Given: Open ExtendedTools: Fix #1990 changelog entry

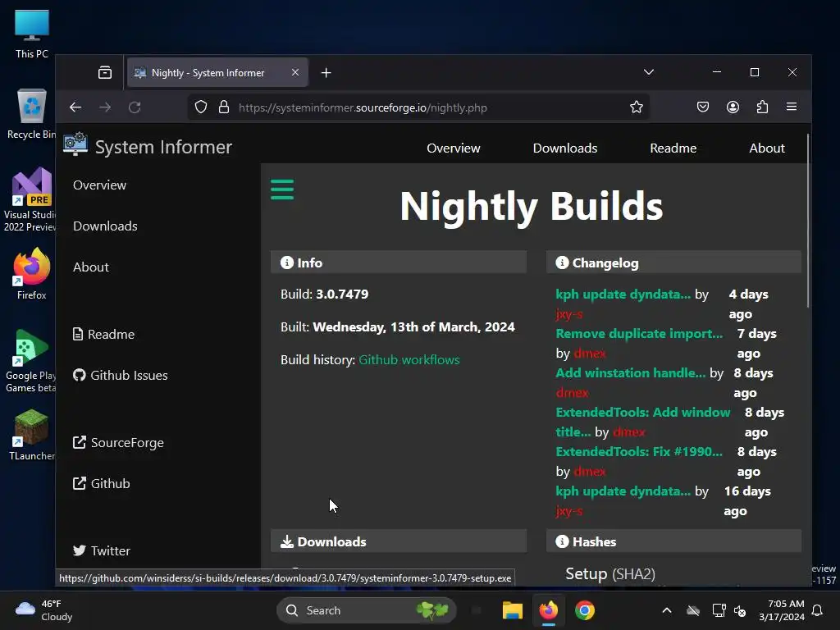Looking at the screenshot, I should coord(639,452).
